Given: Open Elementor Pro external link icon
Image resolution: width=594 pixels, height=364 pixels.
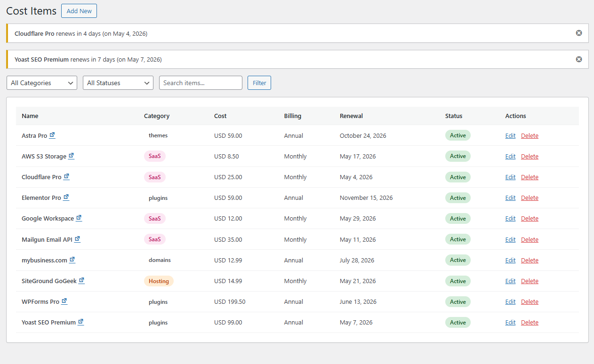Looking at the screenshot, I should click(x=66, y=198).
